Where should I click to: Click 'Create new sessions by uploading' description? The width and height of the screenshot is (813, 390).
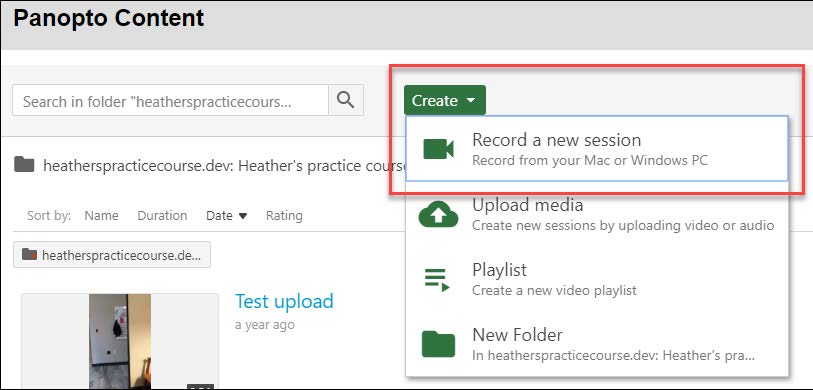click(623, 226)
